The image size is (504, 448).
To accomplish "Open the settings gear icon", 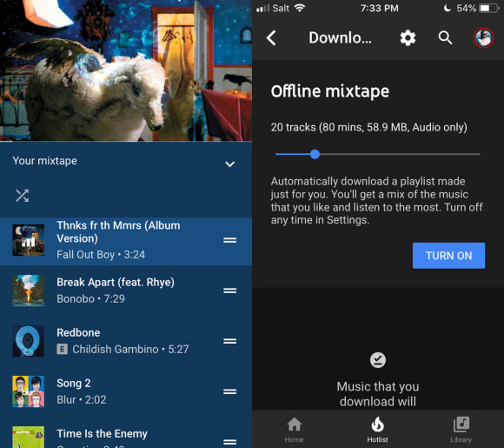I will pos(408,38).
